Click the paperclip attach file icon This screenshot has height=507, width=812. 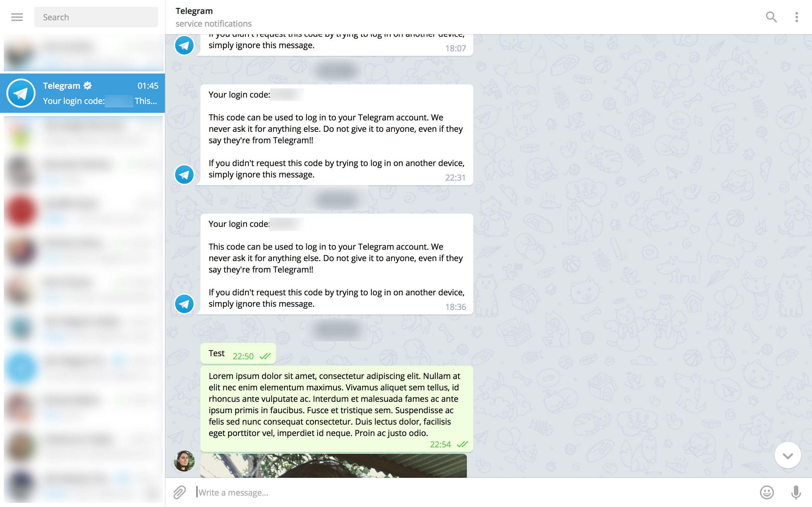[180, 492]
